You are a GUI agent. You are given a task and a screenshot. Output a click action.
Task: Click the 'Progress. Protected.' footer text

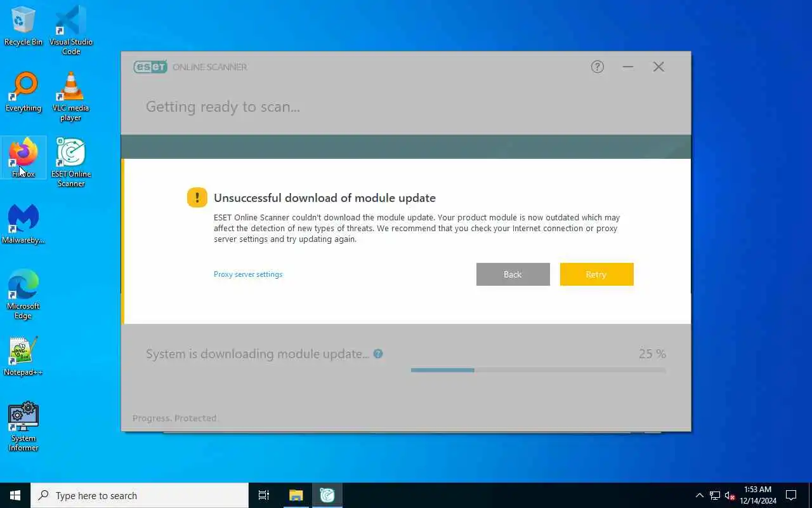point(175,418)
